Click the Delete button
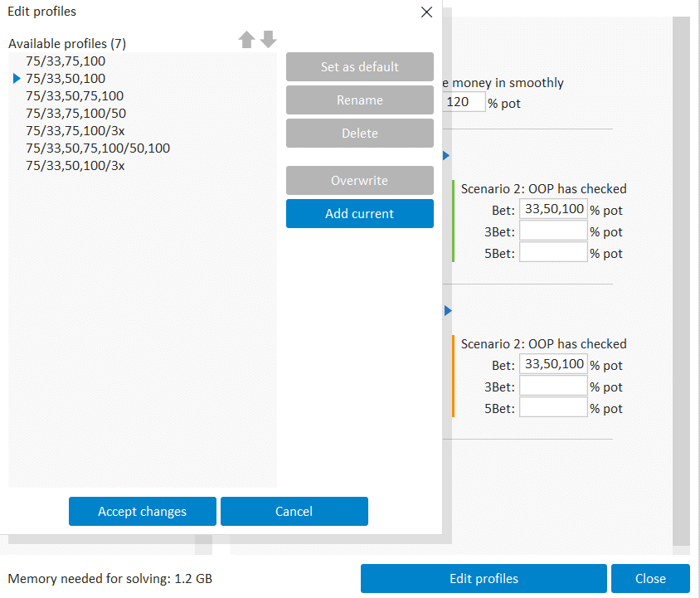The image size is (700, 598). [359, 133]
